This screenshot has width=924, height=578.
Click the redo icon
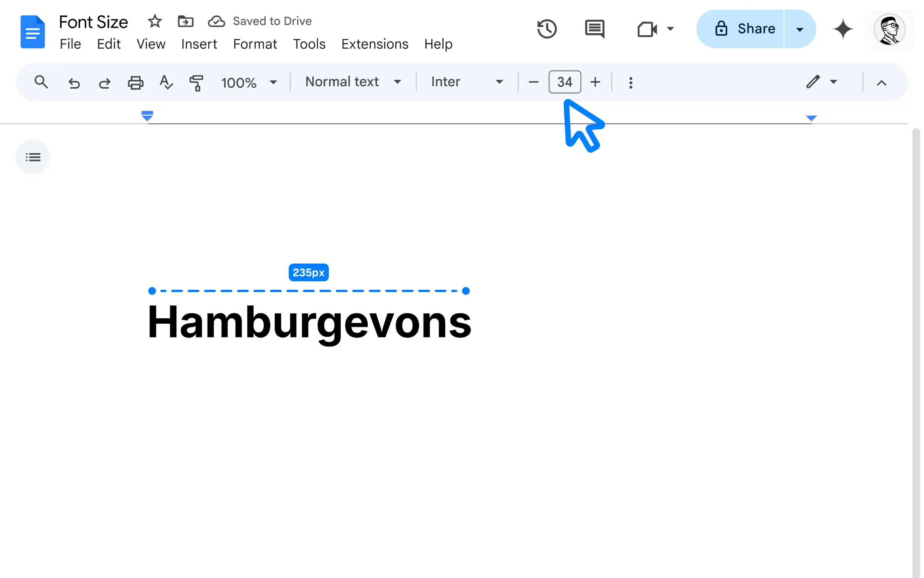point(104,82)
